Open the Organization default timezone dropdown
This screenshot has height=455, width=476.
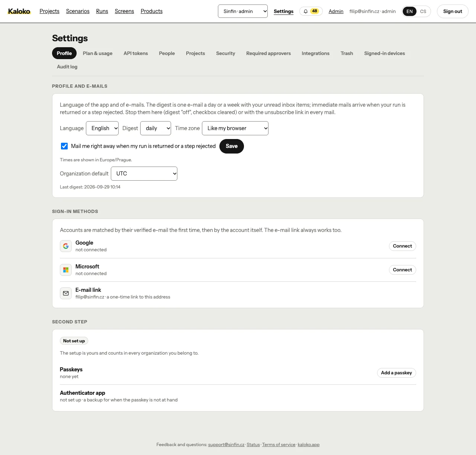click(x=144, y=174)
